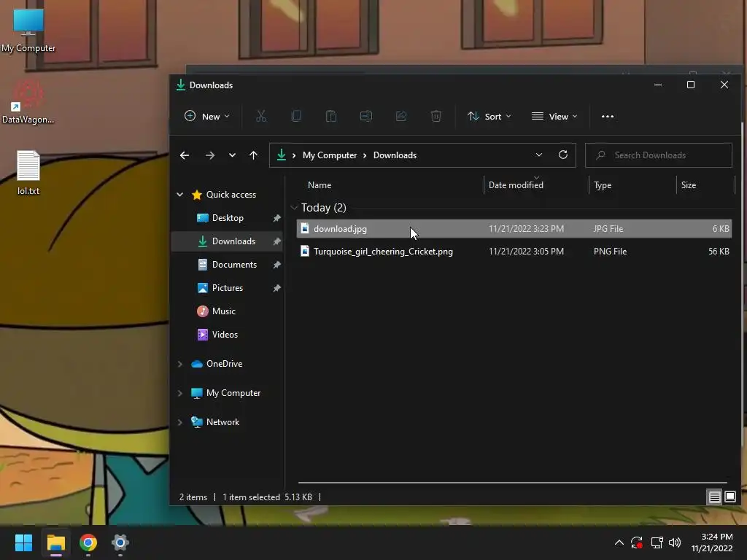Expand the address bar history dropdown

click(539, 155)
